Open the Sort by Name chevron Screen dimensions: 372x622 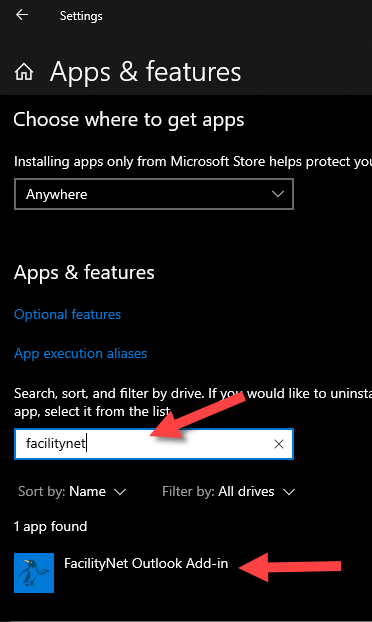pyautogui.click(x=120, y=492)
